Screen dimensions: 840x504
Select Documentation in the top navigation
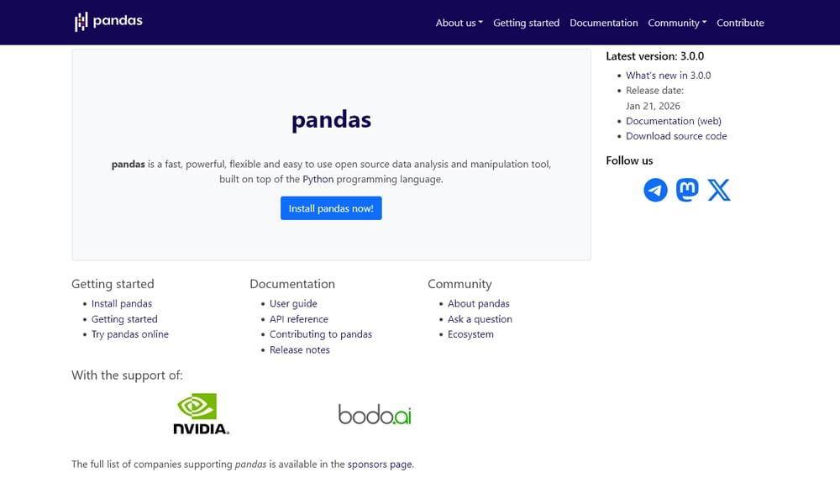pyautogui.click(x=604, y=23)
